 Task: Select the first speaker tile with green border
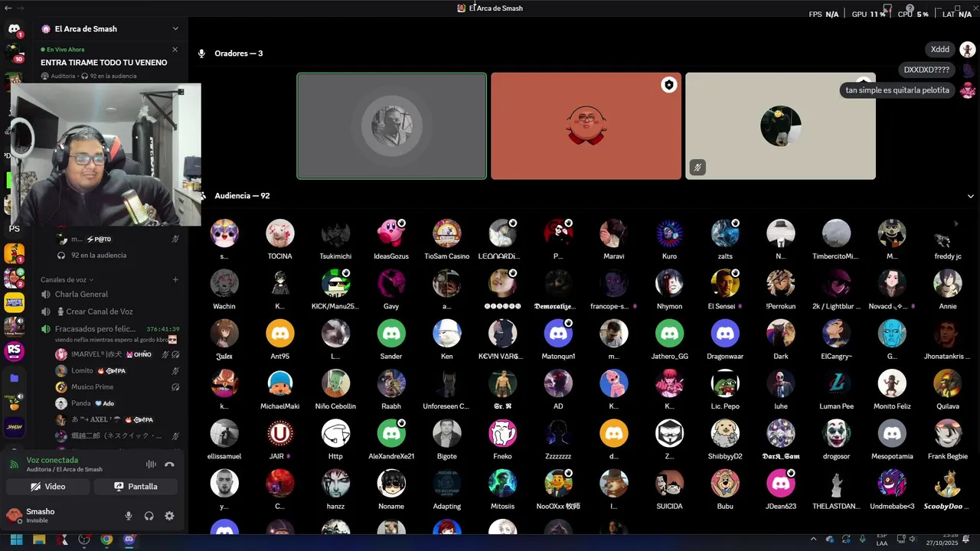[392, 126]
